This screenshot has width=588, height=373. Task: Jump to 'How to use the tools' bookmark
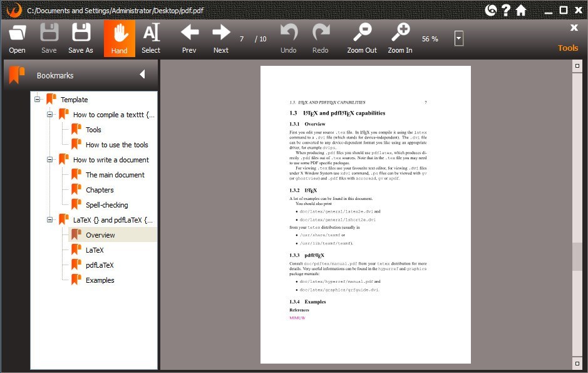click(117, 145)
